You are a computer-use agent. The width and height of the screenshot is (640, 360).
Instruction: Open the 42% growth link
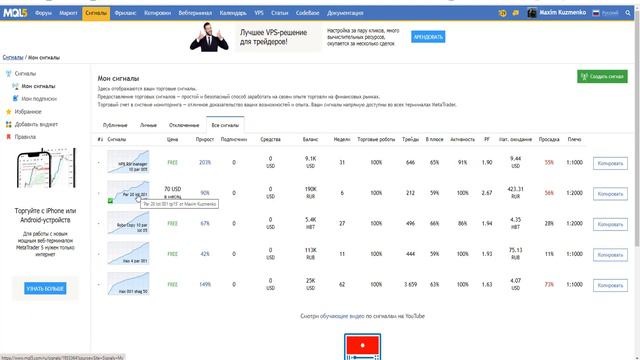click(x=205, y=254)
